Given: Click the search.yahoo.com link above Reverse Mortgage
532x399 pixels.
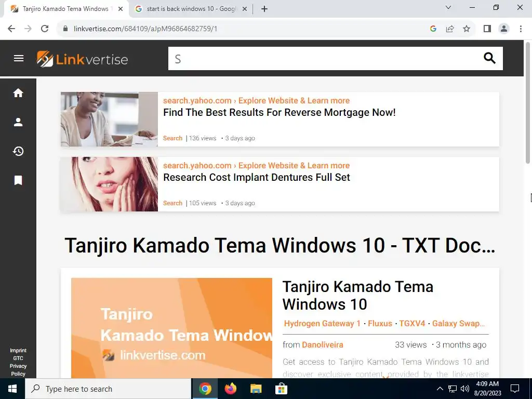Looking at the screenshot, I should tap(256, 100).
